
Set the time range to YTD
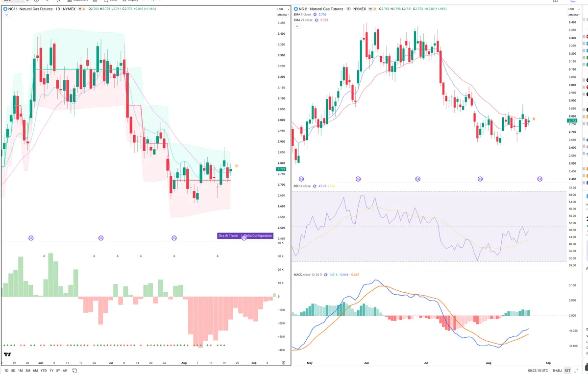[43, 371]
